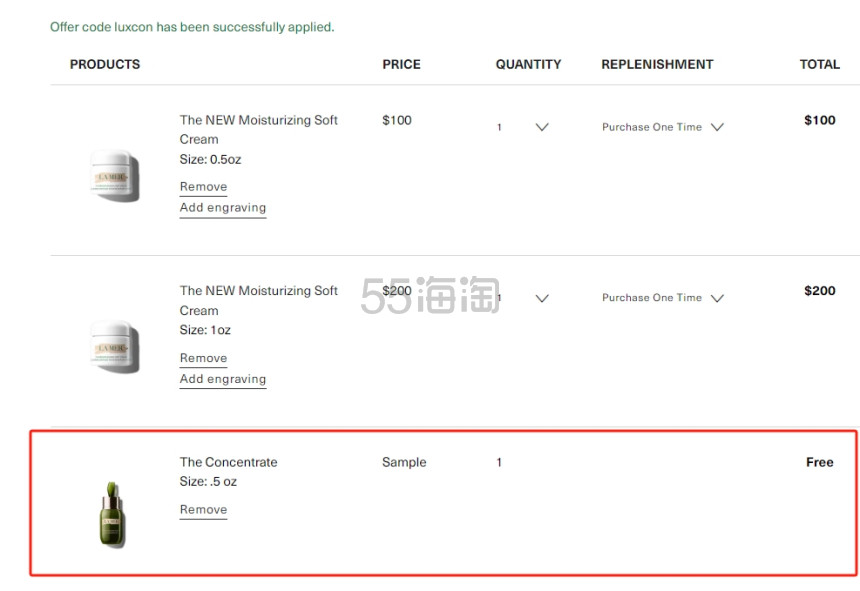Open quantity dropdown for 0.5oz Soft Cream
The image size is (860, 591).
tap(522, 127)
